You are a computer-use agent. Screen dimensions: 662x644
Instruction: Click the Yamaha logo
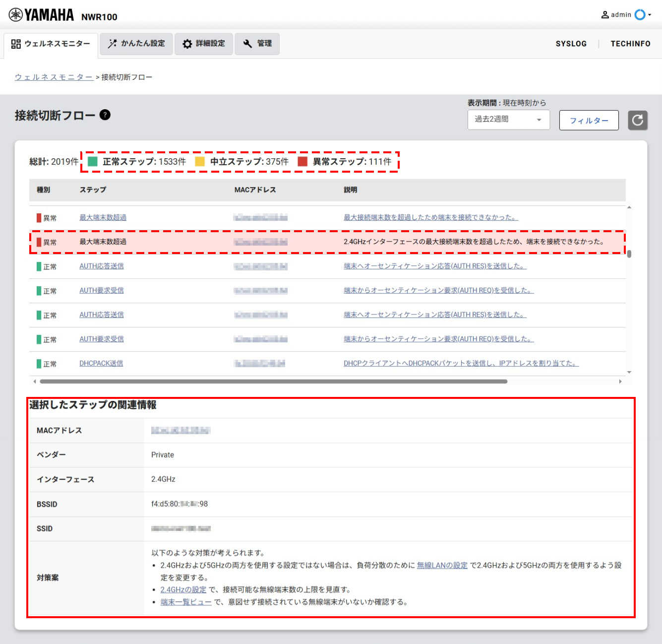click(x=42, y=15)
